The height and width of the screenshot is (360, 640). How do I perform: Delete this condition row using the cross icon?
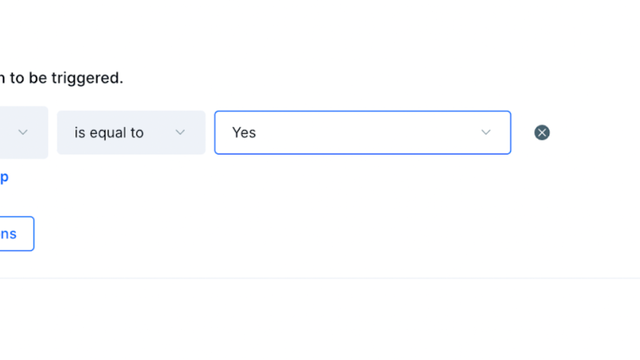tap(542, 133)
